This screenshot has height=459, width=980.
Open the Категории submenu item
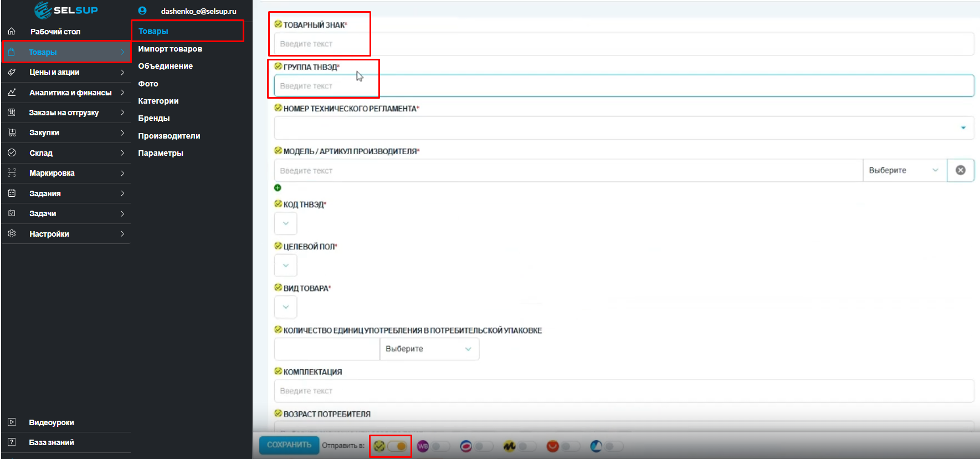pyautogui.click(x=158, y=101)
